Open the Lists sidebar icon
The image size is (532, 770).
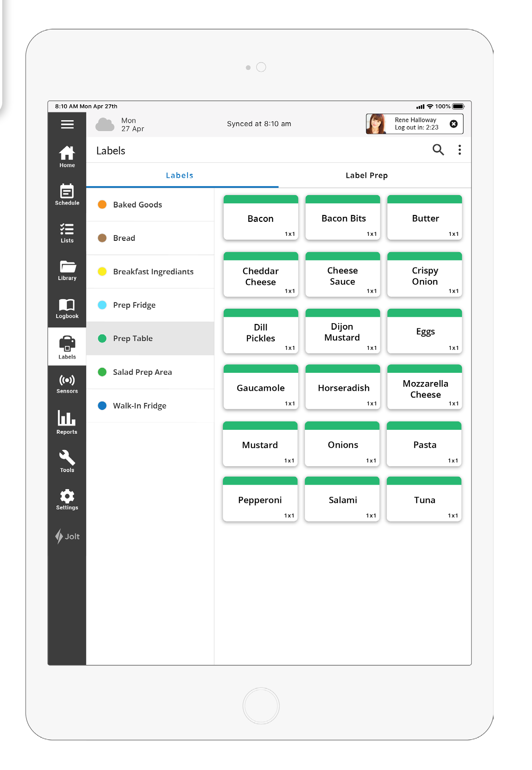point(67,233)
